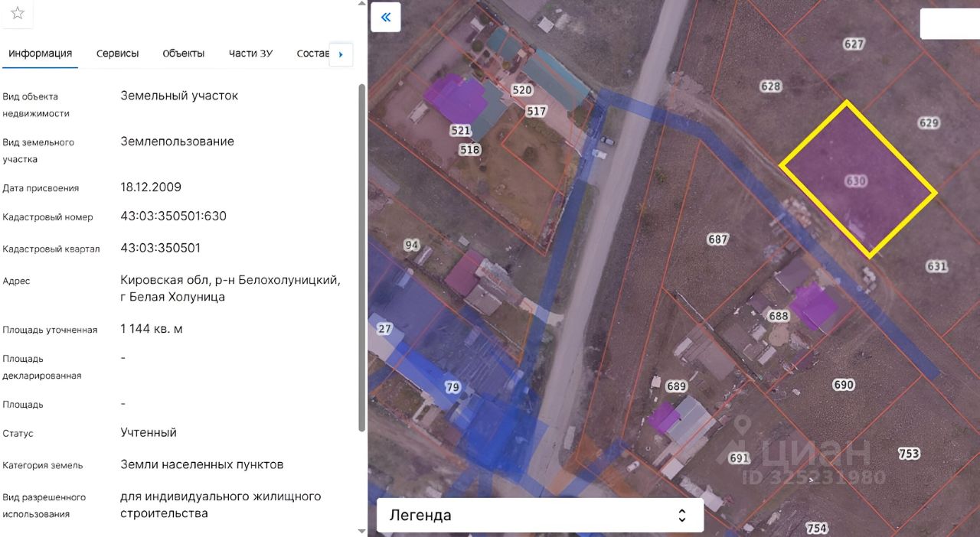Select parcel label 94 on map
980x537 pixels.
(x=412, y=245)
